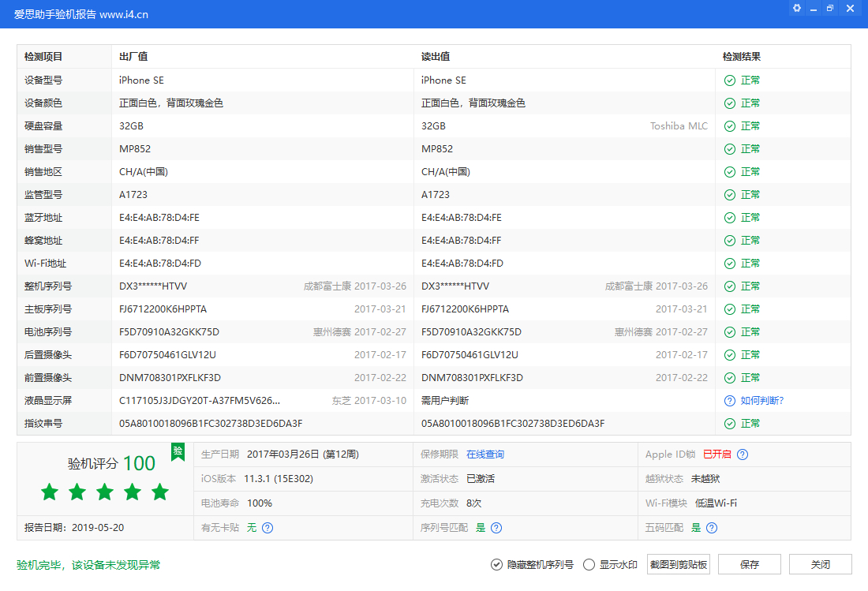Click read-out rear camera serial F6D70750461GLV12U
This screenshot has height=591, width=868.
470,355
